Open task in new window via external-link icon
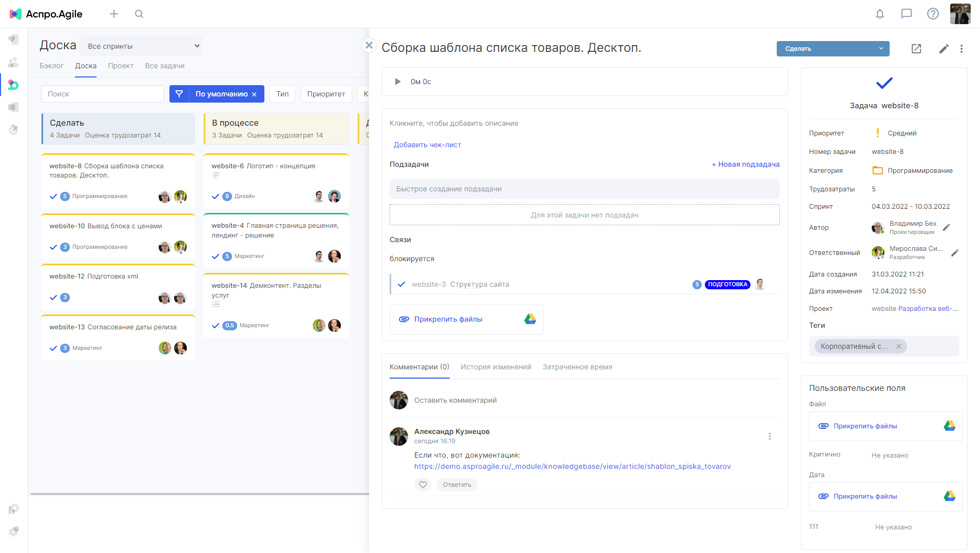 (916, 49)
